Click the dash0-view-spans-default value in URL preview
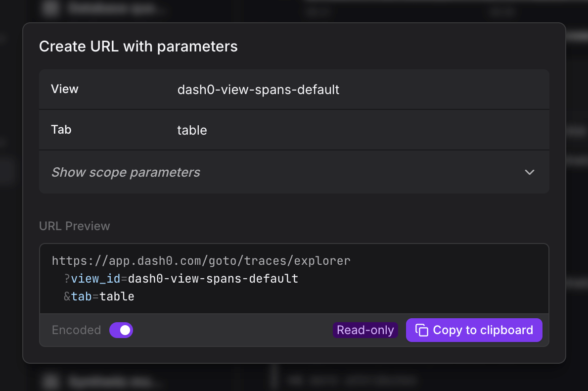Image resolution: width=588 pixels, height=391 pixels. tap(213, 279)
